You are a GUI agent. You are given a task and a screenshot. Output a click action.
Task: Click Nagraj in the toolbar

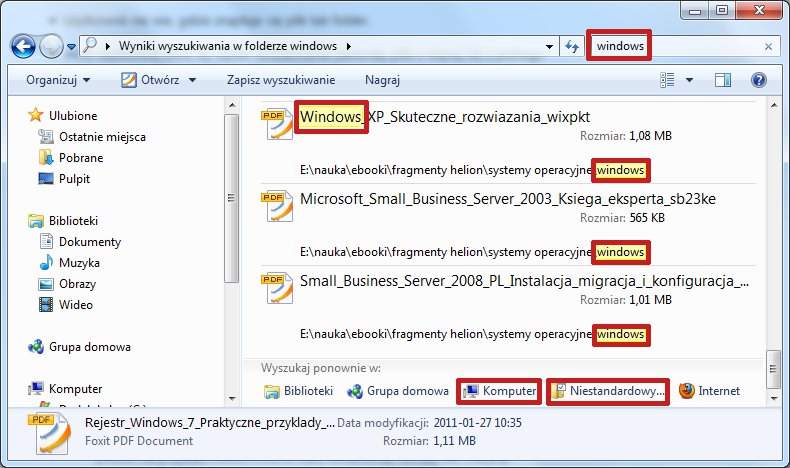pos(382,81)
